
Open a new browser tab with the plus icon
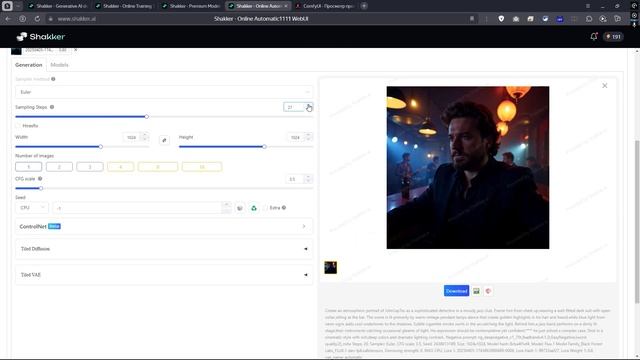(x=364, y=6)
